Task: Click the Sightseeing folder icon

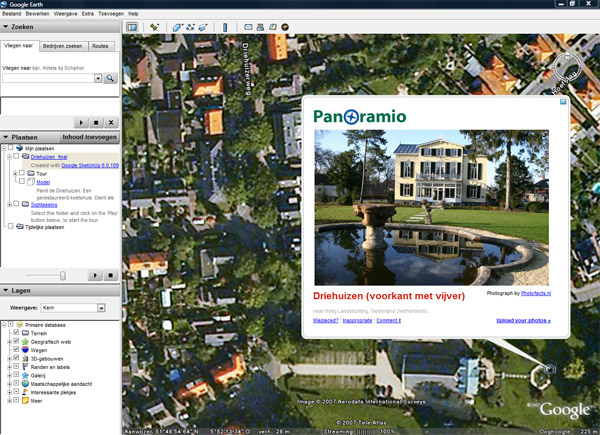Action: click(26, 204)
